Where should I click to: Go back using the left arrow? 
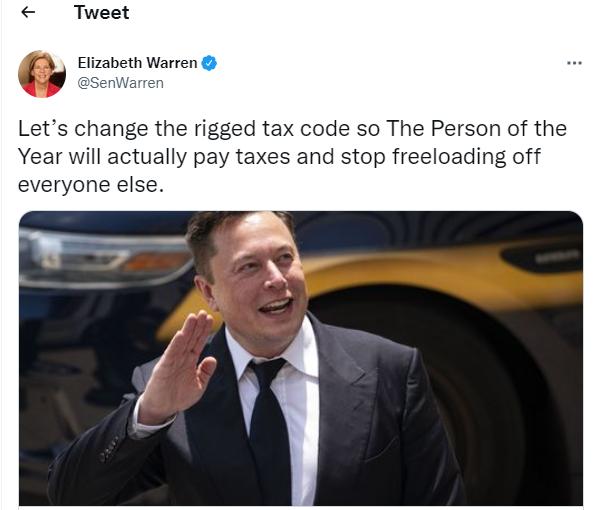pyautogui.click(x=28, y=13)
